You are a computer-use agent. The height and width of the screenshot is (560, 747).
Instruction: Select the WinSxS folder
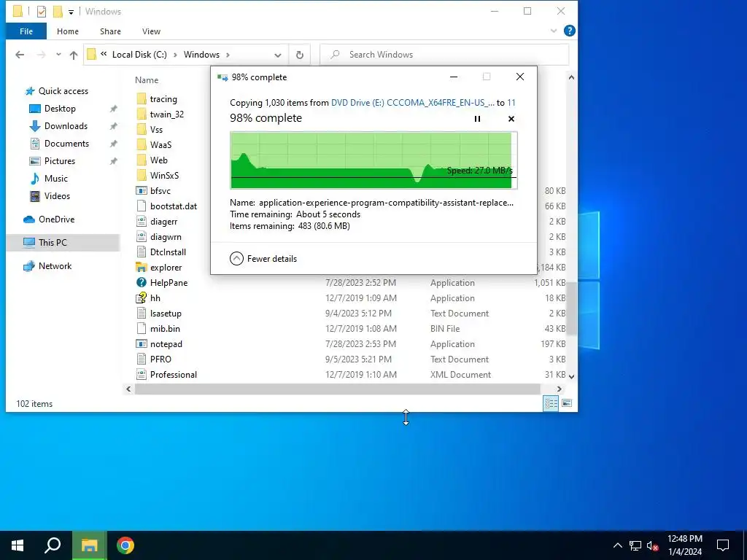click(x=164, y=176)
